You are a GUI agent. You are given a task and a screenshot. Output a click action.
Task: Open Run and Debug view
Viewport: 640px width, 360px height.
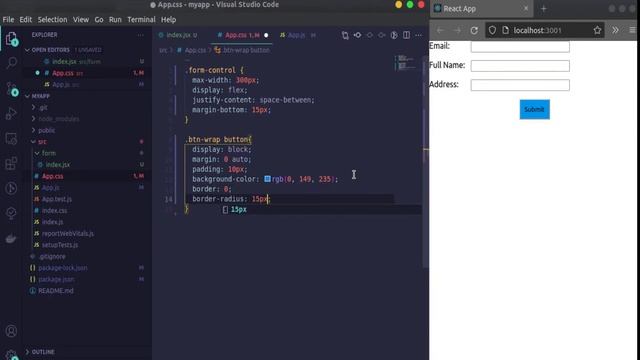click(11, 113)
